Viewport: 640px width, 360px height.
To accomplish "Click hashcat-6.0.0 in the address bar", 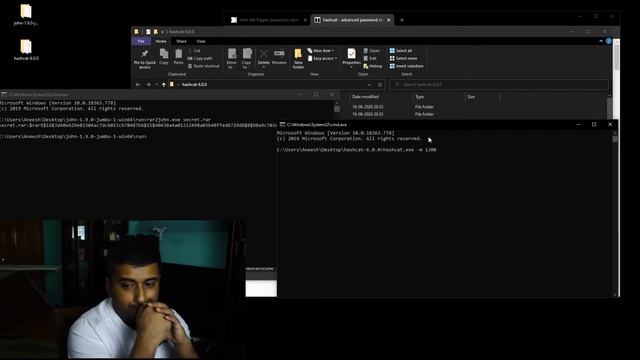I will pyautogui.click(x=194, y=84).
